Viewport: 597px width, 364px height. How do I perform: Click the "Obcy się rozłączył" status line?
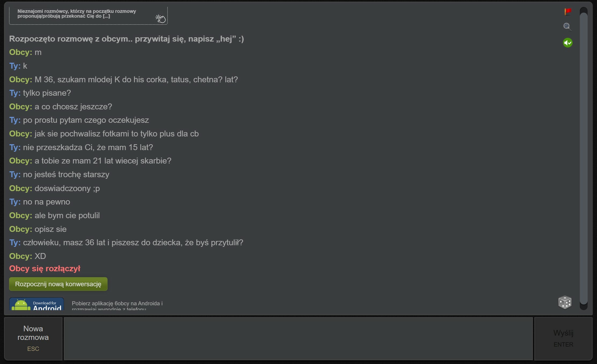click(45, 269)
